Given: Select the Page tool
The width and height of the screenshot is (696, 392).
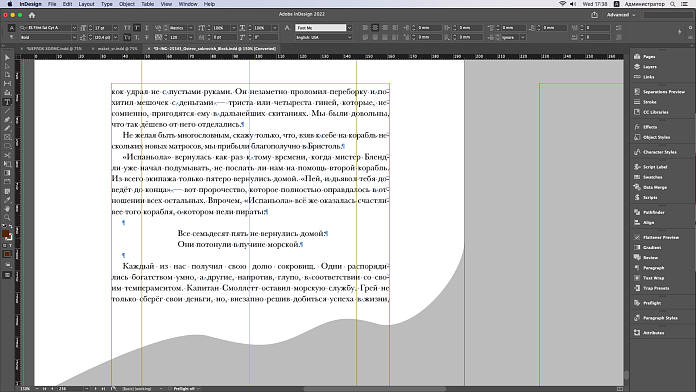Looking at the screenshot, I should click(7, 75).
